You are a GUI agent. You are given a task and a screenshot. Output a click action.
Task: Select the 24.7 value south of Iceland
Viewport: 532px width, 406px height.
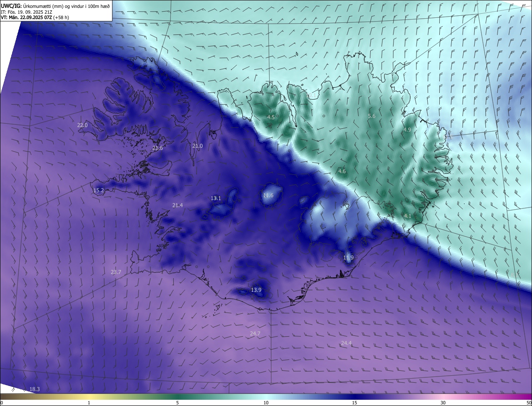(x=255, y=334)
